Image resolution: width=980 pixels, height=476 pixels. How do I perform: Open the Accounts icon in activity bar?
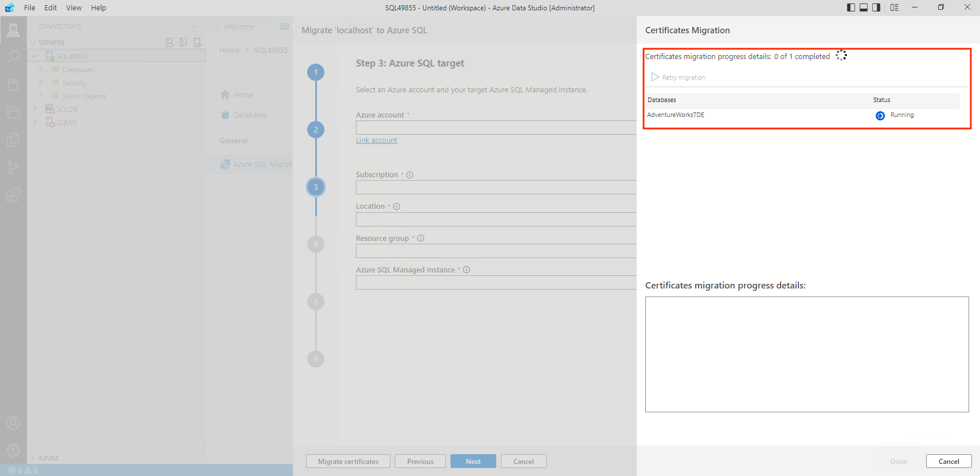tap(13, 423)
